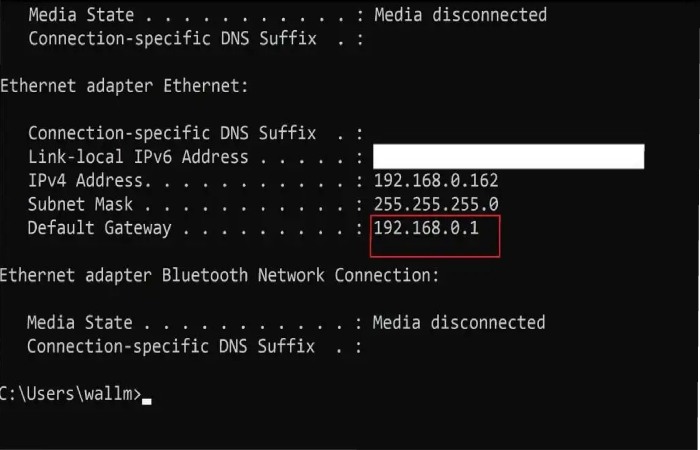The image size is (700, 450).
Task: Click the 'Media disconnected' under Bluetooth adapter
Action: (459, 322)
